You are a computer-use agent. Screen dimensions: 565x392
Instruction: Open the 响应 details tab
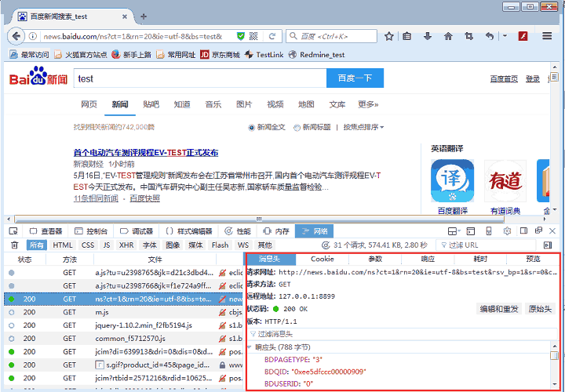point(428,259)
